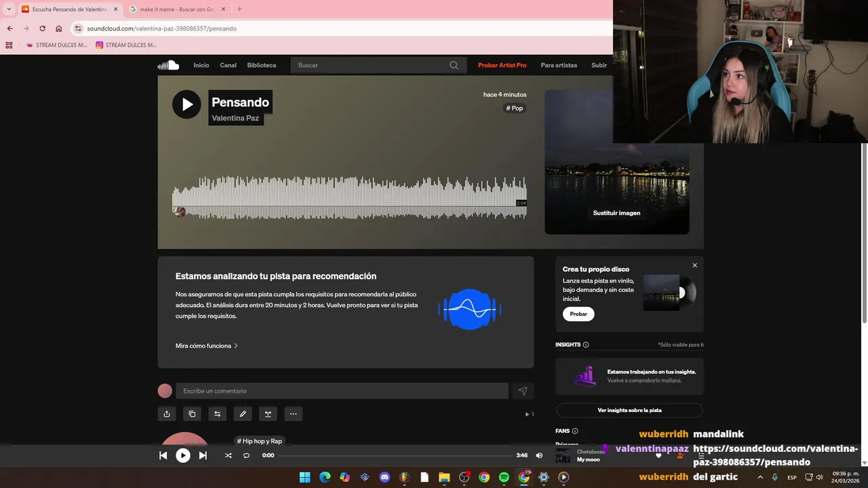Click the share icon below comment box

click(167, 414)
